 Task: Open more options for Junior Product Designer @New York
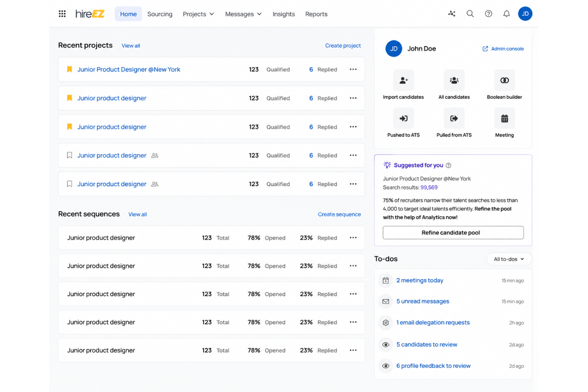[353, 70]
